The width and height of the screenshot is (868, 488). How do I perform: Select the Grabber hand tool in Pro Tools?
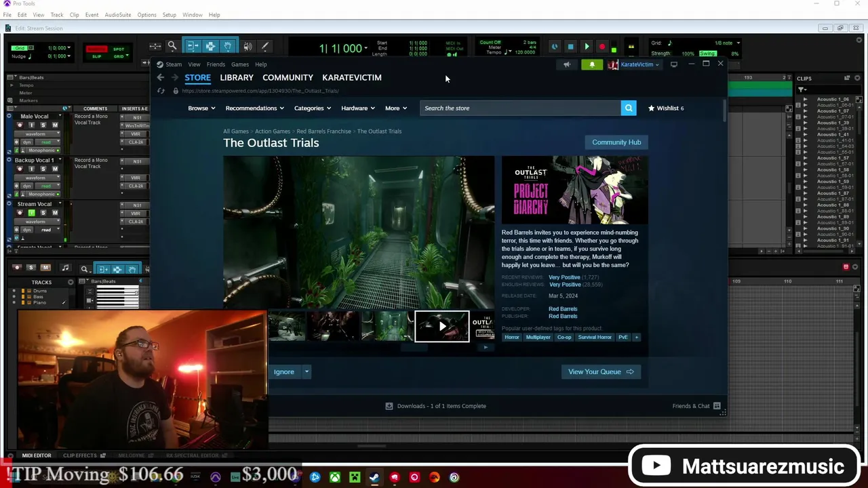click(228, 46)
